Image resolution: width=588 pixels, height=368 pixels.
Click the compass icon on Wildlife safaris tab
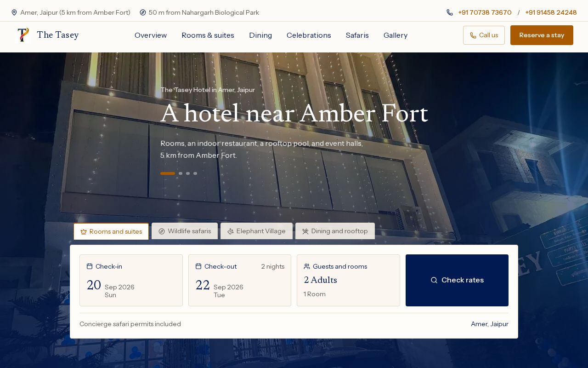click(x=162, y=231)
